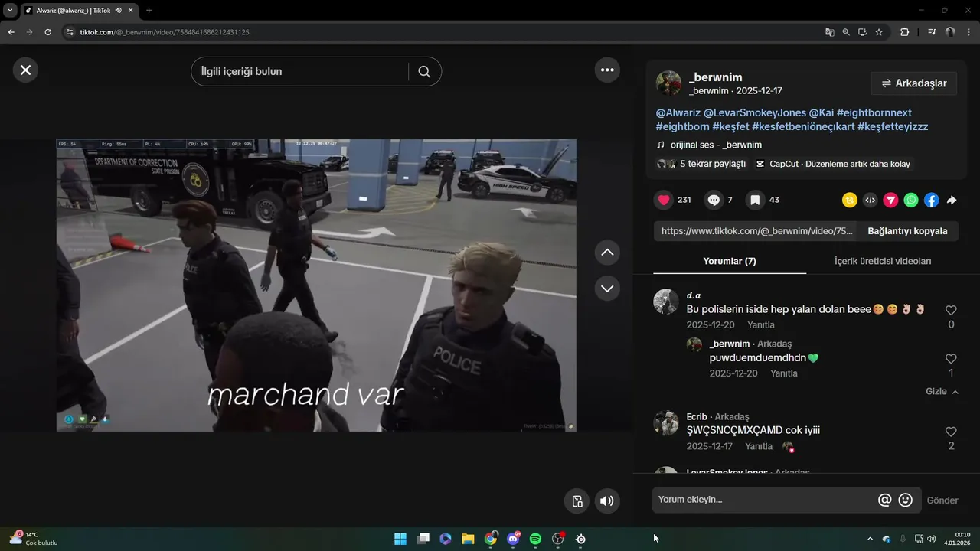Open comments via speech bubble icon
980x551 pixels.
click(x=714, y=200)
